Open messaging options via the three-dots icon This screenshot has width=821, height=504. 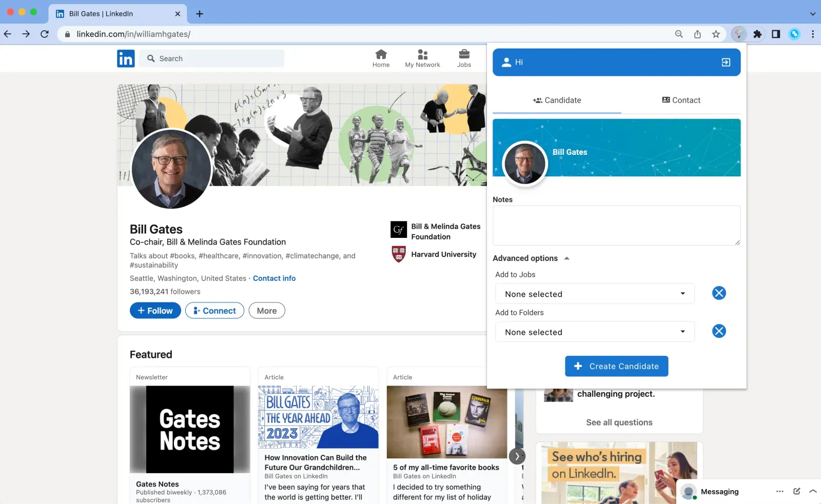[x=779, y=491]
